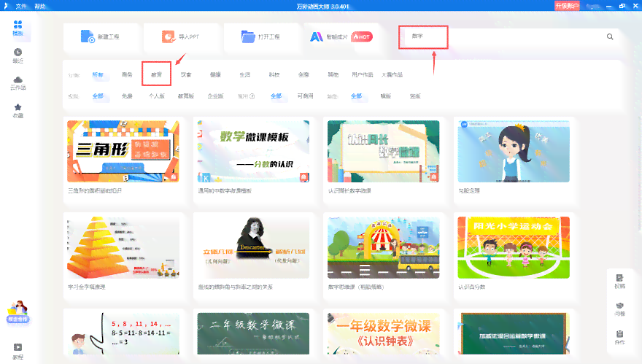The height and width of the screenshot is (364, 642).
Task: Open the Descartes portrait template thumbnail
Action: tap(253, 247)
